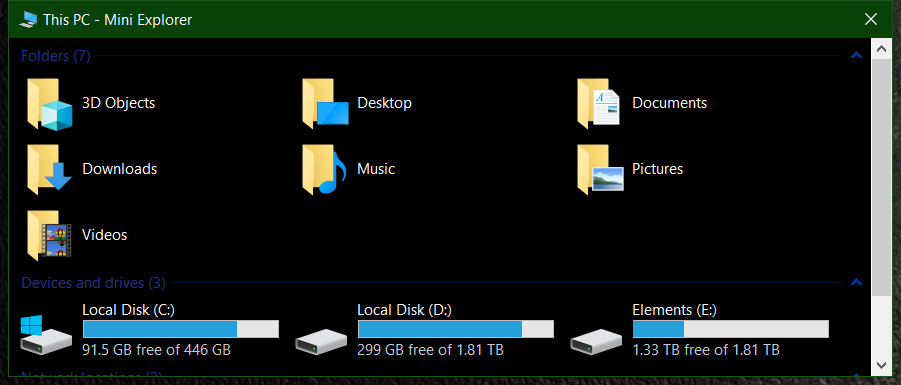Open the 3D Objects folder icon

(49, 104)
